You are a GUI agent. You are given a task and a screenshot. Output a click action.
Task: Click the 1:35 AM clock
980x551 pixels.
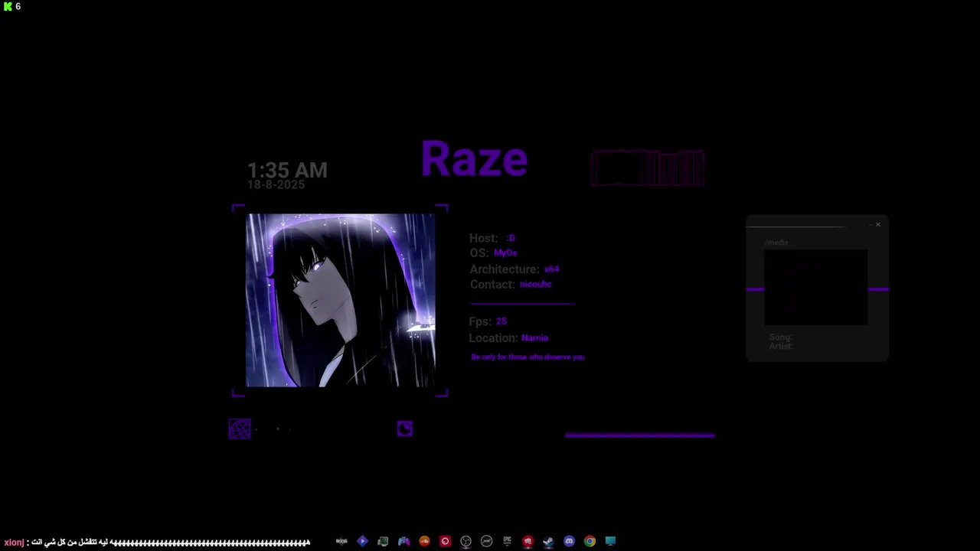tap(287, 170)
